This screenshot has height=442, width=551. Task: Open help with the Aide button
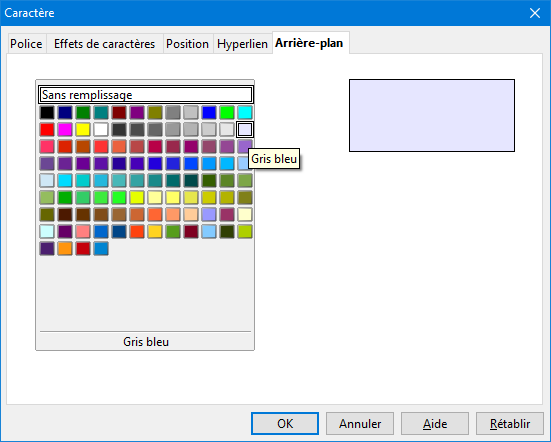[435, 423]
